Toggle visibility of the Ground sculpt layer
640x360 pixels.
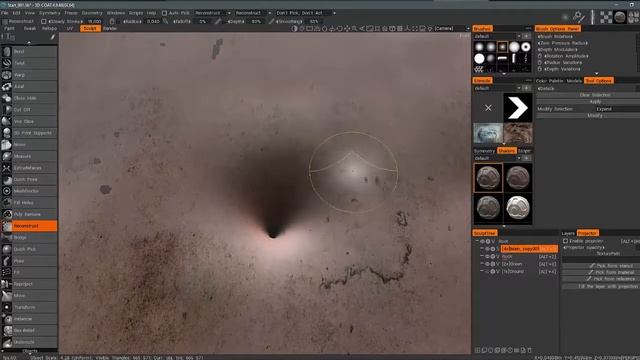(487, 271)
